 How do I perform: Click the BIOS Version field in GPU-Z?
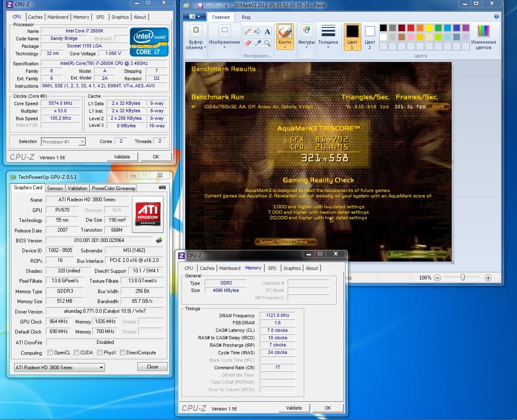99,240
